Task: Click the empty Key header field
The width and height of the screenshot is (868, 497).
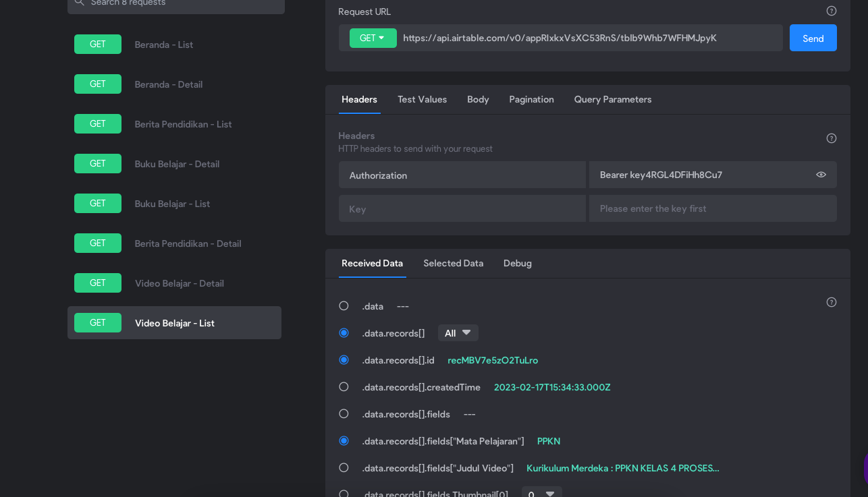Action: pos(462,208)
